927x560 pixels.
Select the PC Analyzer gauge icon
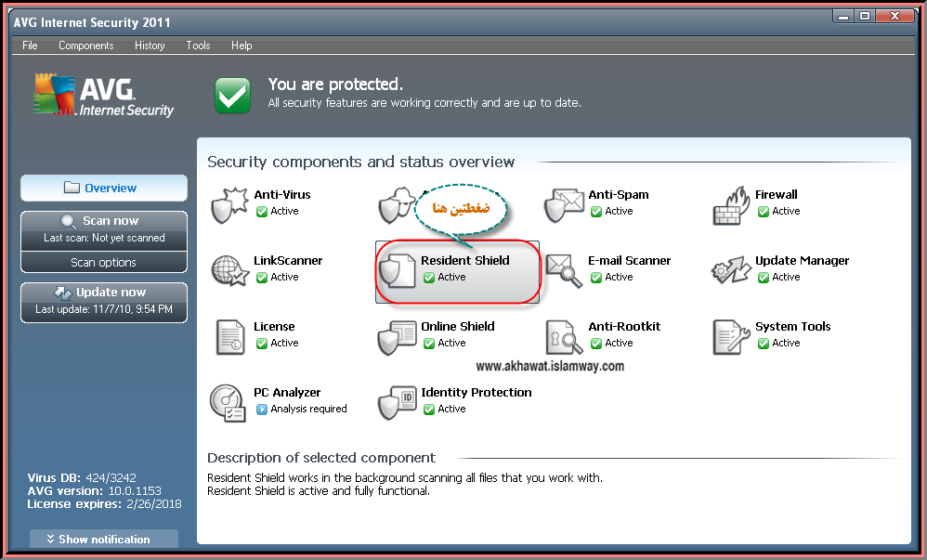pos(228,403)
